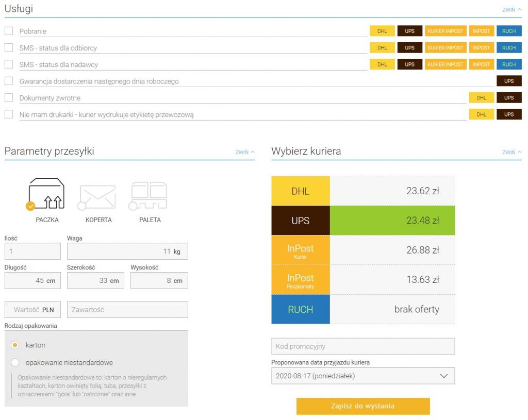Click DHL badge in Nie mam drukarki row
528x420 pixels.
481,114
